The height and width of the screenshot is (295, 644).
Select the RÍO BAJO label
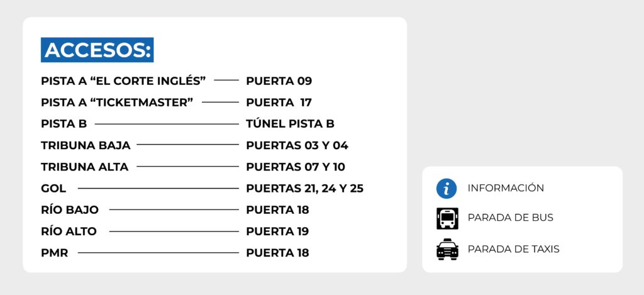70,209
